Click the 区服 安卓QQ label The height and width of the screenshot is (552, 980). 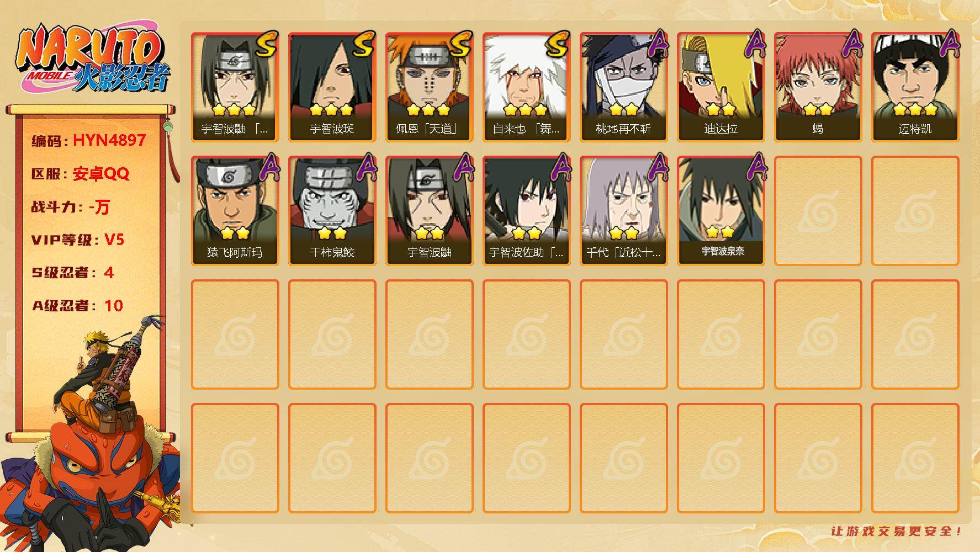click(81, 174)
